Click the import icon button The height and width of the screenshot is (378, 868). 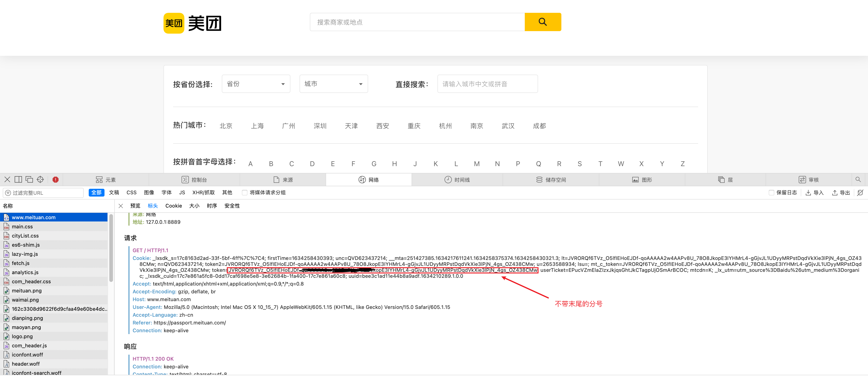[x=814, y=192]
